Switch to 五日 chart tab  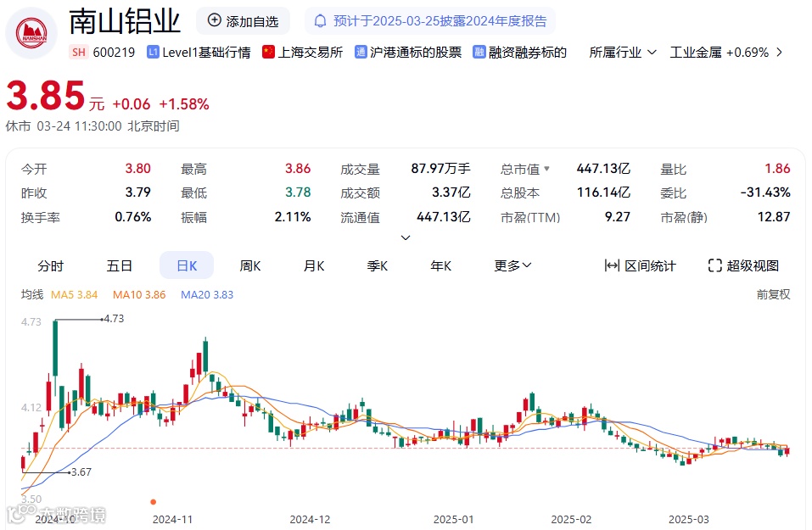tap(120, 266)
